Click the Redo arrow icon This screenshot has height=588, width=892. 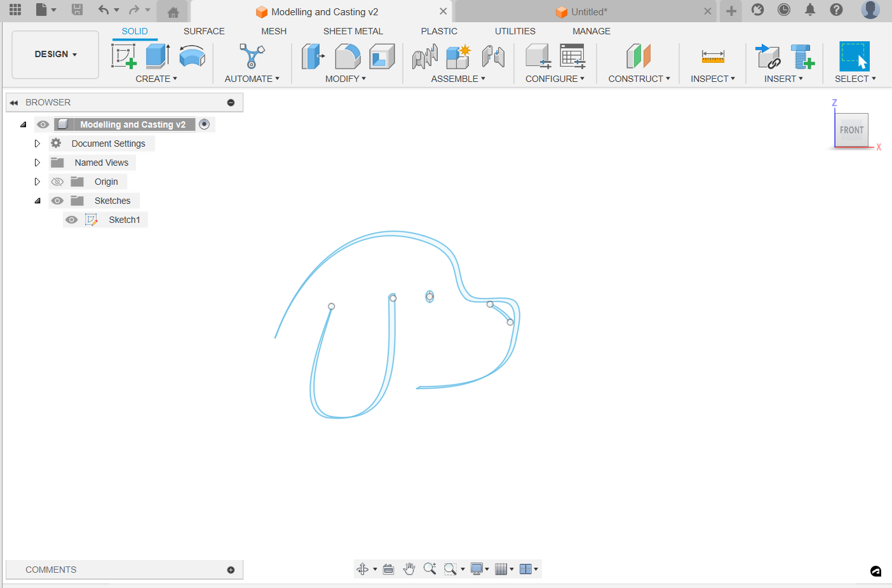[134, 10]
